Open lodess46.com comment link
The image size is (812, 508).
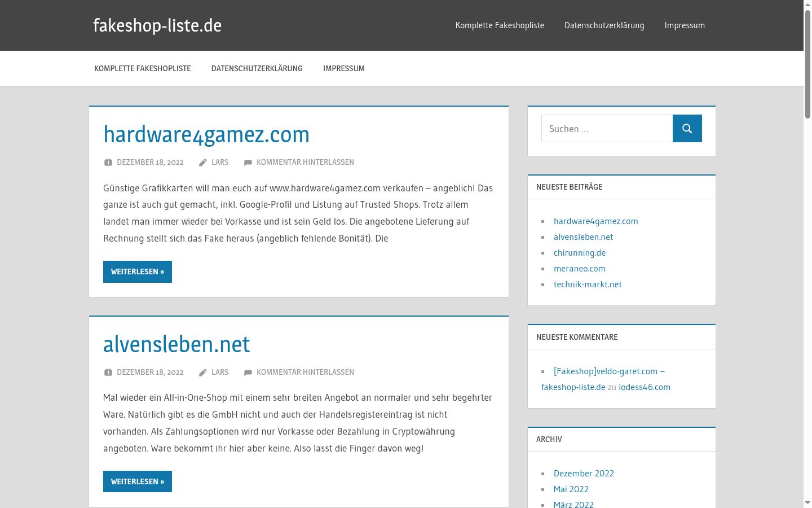click(645, 387)
